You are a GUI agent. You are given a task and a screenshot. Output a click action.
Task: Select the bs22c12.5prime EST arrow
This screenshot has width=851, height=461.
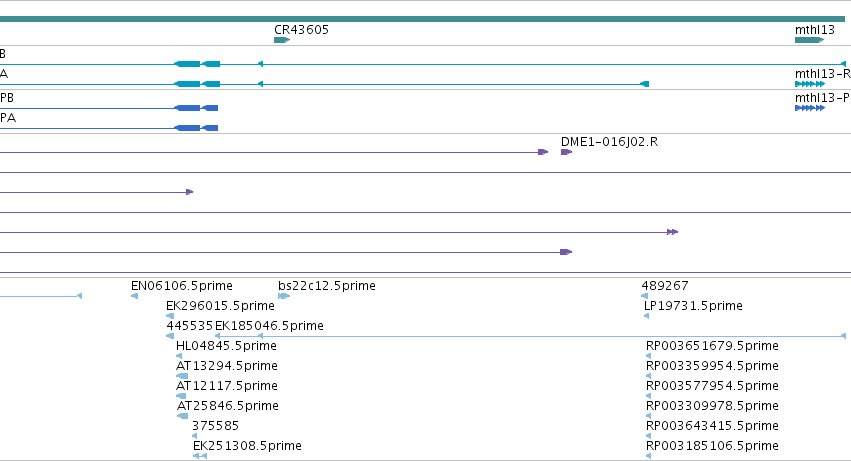pos(284,296)
